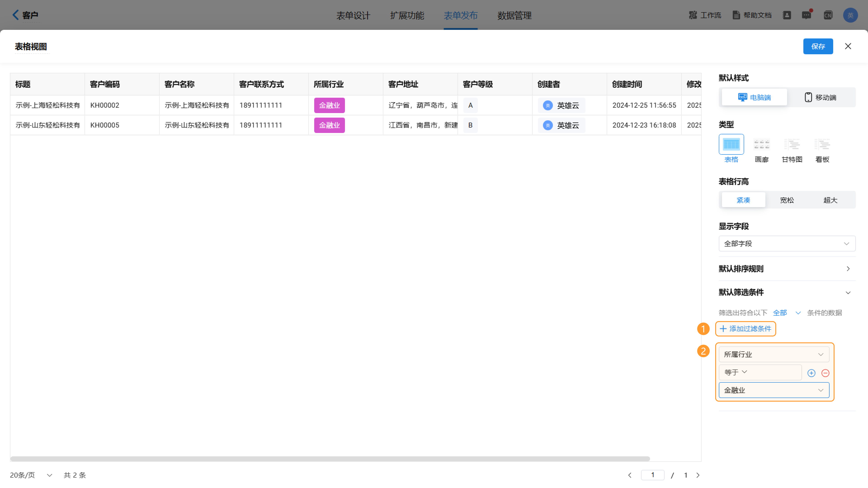The height and width of the screenshot is (488, 868).
Task: Click the 金融业 tag in KH00005 row
Action: tap(329, 125)
